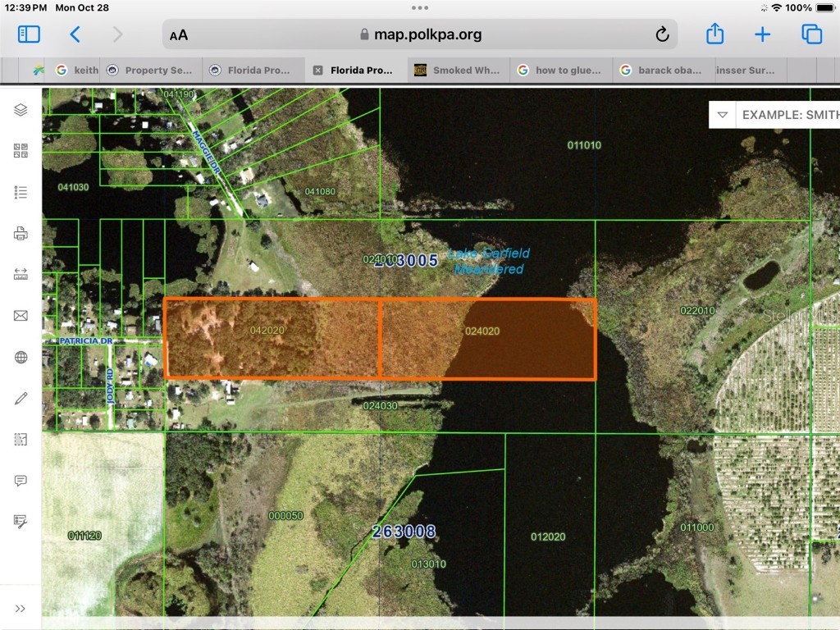
Task: Tap the Share icon in Safari
Action: [x=714, y=34]
